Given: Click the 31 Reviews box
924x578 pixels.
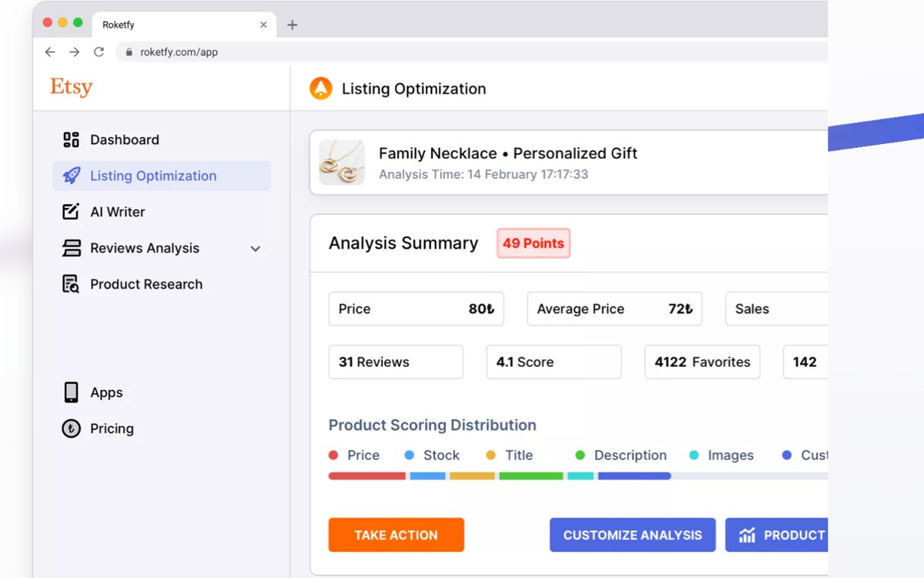Looking at the screenshot, I should [x=396, y=362].
